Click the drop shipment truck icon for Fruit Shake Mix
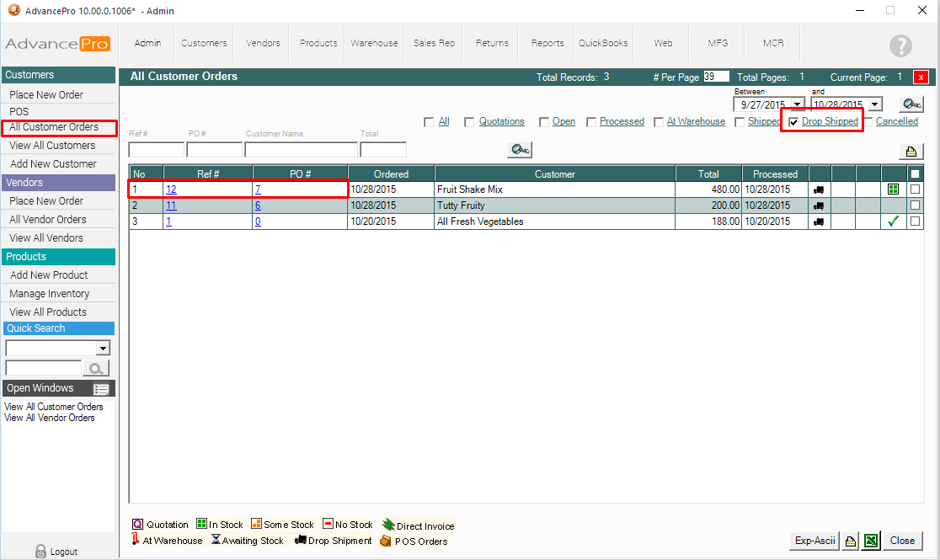The image size is (940, 560). tap(819, 189)
